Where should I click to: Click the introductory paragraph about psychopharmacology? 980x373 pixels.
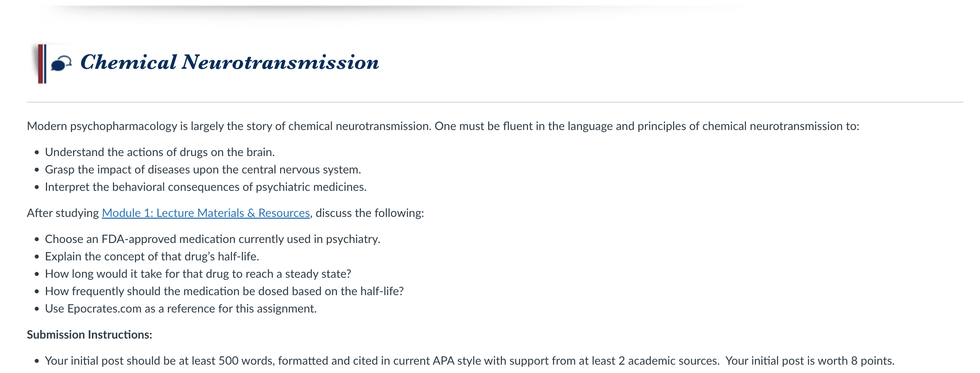click(x=443, y=126)
